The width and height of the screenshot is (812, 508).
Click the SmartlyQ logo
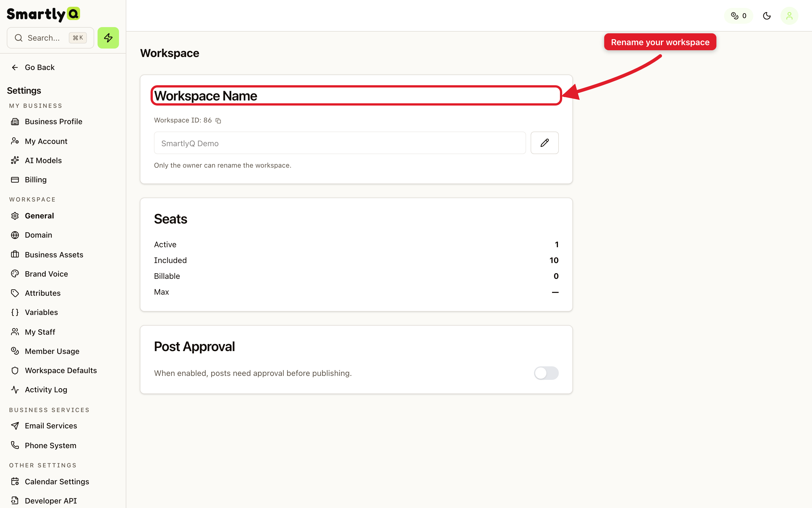pyautogui.click(x=43, y=14)
